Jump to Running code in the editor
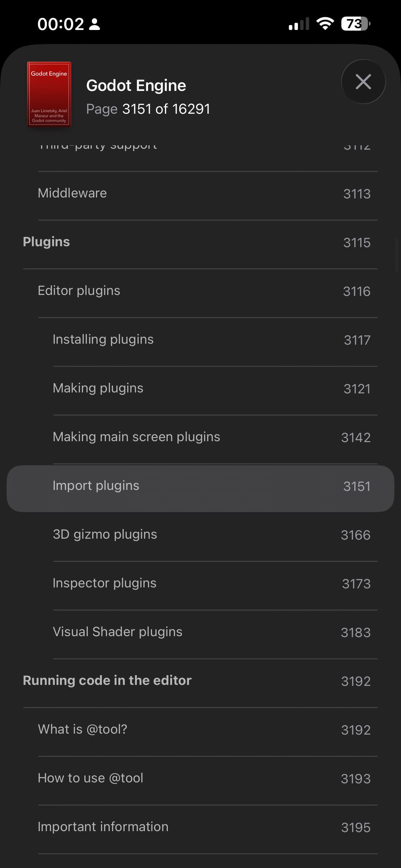Image resolution: width=401 pixels, height=868 pixels. coord(107,681)
